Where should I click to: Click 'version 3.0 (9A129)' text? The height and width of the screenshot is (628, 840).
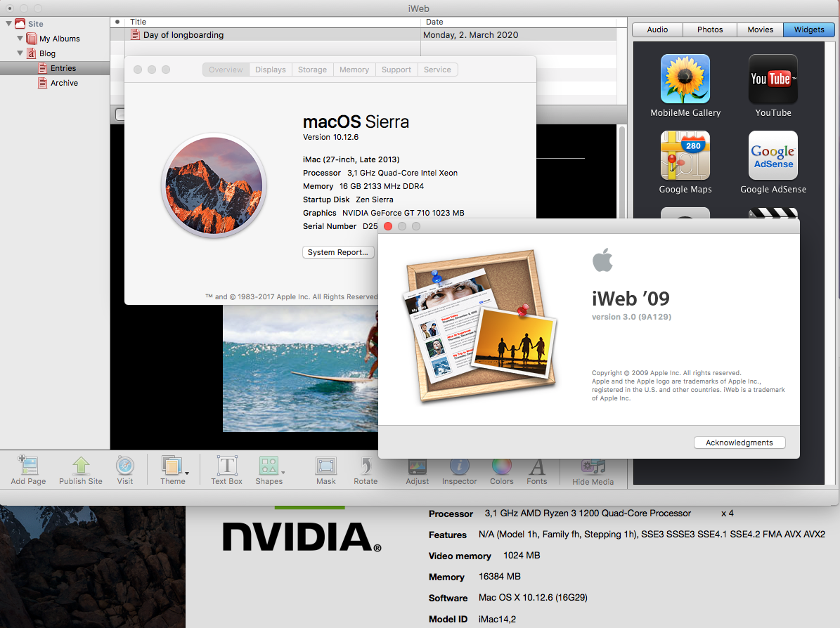click(631, 317)
